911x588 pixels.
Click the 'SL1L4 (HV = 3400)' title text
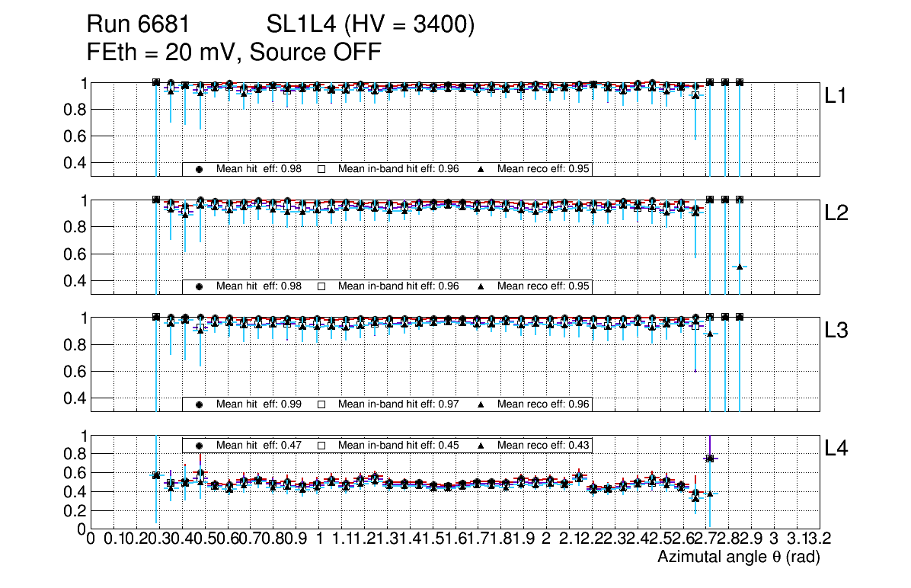tap(371, 25)
